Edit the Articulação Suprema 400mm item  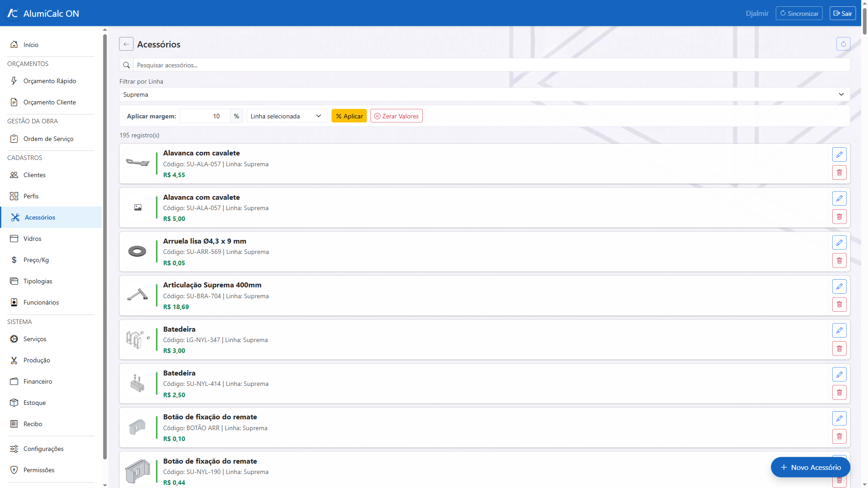pos(839,286)
